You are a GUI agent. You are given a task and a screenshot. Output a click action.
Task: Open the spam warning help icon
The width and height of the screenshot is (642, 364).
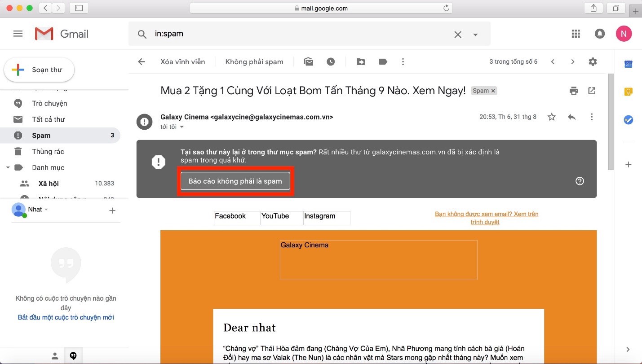point(580,181)
